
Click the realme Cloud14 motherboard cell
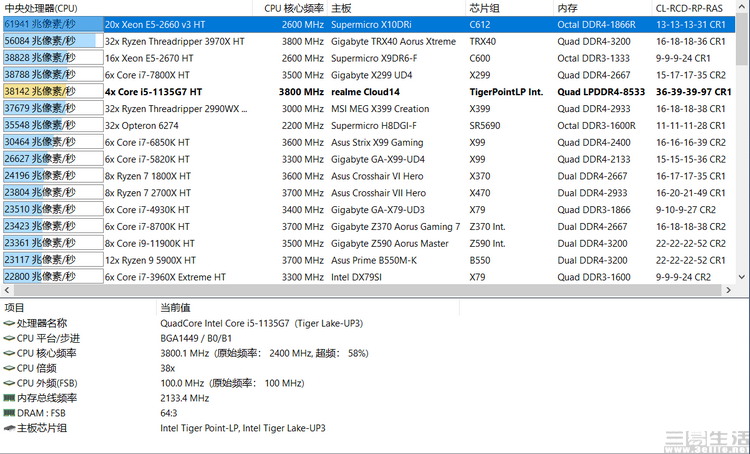point(365,92)
